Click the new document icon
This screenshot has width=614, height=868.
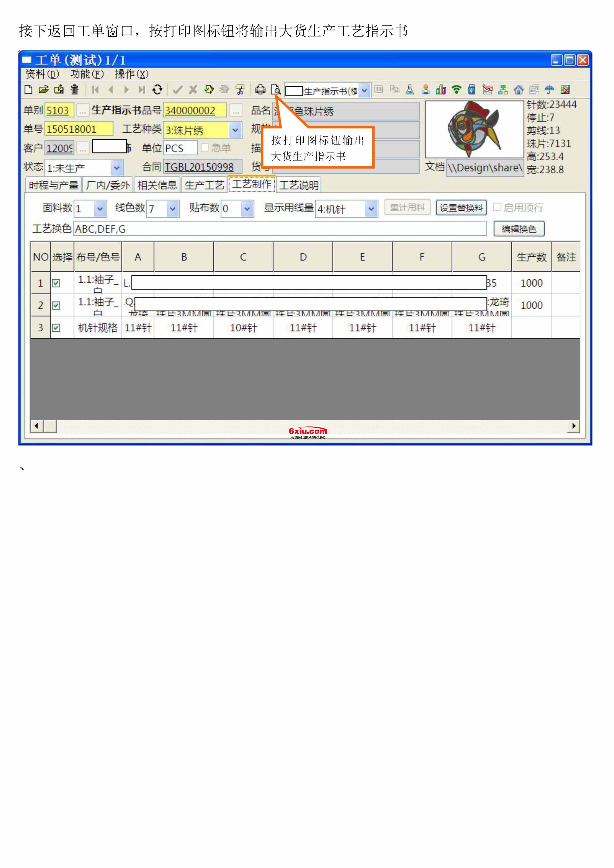[28, 90]
